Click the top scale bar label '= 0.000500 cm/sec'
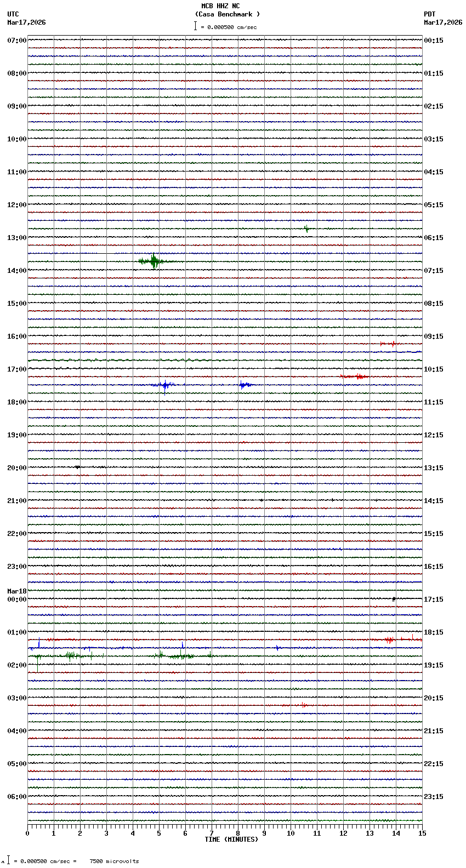 point(229,27)
